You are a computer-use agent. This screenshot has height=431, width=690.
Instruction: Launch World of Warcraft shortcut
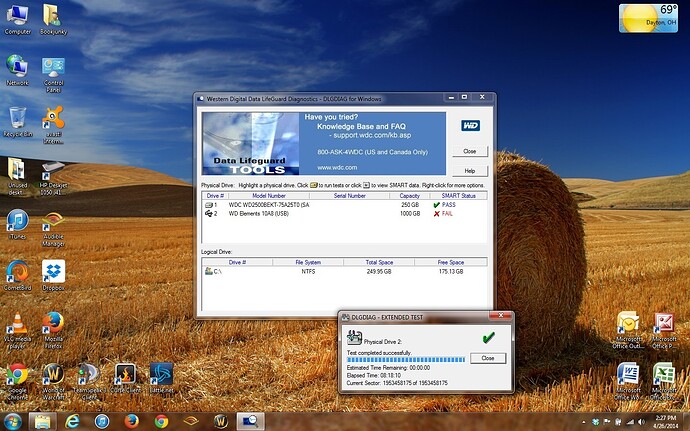click(53, 382)
